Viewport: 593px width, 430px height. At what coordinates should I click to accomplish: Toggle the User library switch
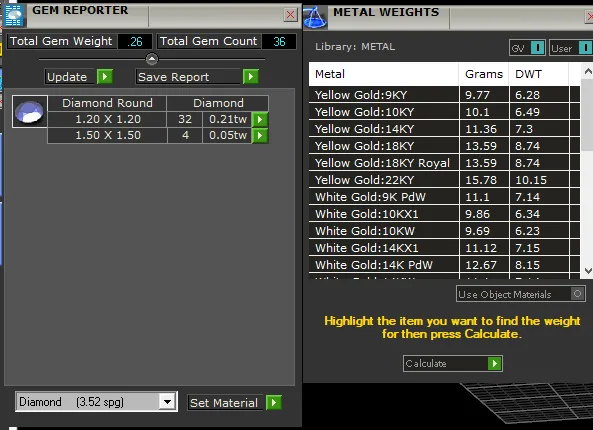585,48
